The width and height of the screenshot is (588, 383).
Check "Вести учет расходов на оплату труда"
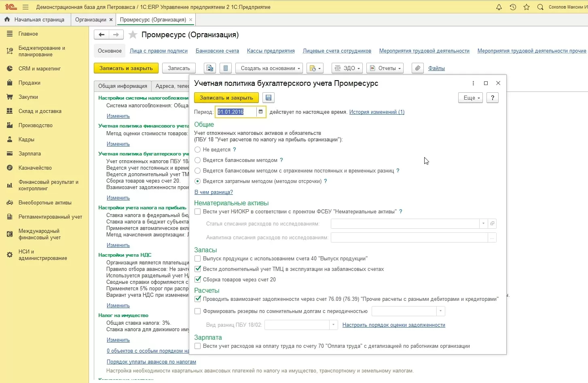198,346
